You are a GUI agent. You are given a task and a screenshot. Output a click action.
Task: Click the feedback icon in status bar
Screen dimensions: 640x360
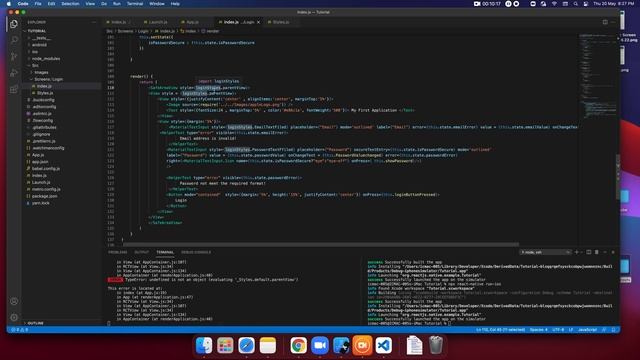(604, 329)
